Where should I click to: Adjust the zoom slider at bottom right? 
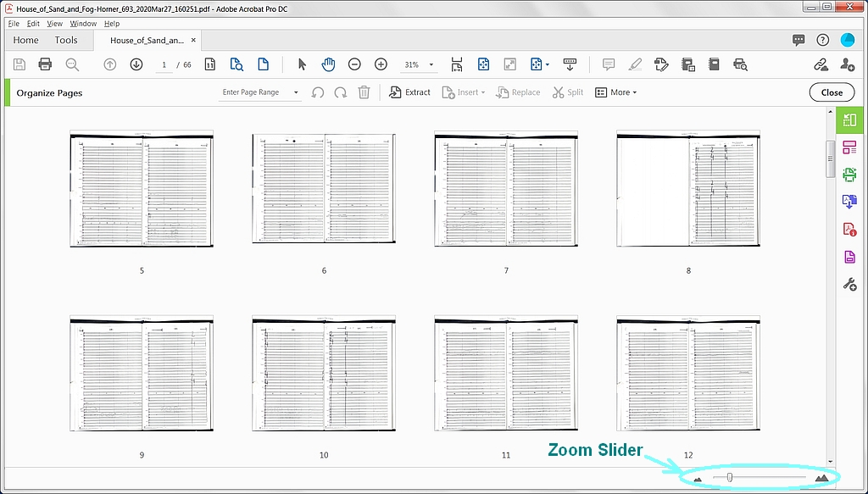pos(729,477)
